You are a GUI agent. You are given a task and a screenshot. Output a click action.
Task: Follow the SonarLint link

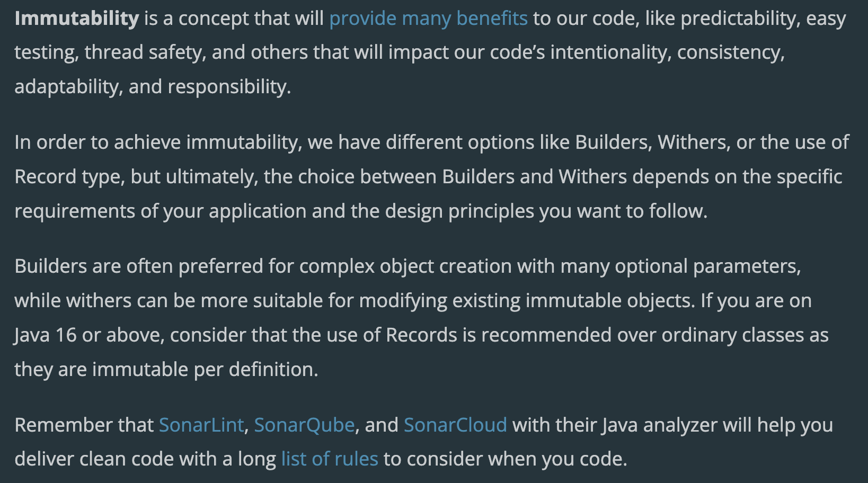coord(201,425)
